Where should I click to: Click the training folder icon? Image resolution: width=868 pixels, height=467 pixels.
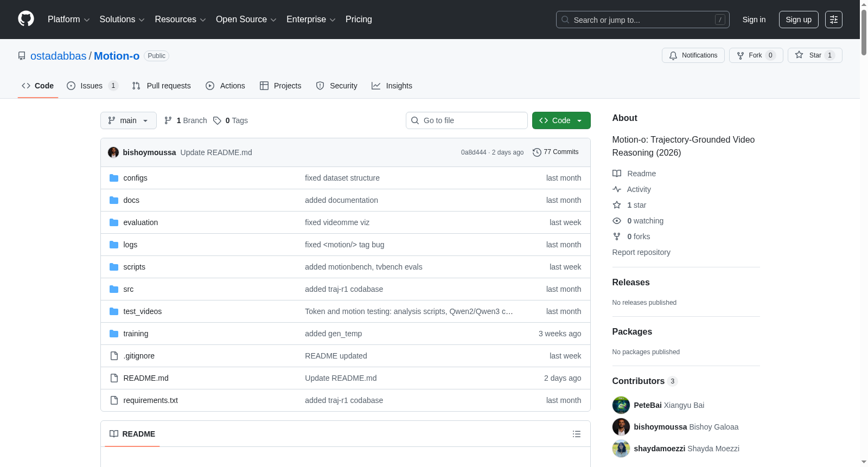pyautogui.click(x=114, y=334)
